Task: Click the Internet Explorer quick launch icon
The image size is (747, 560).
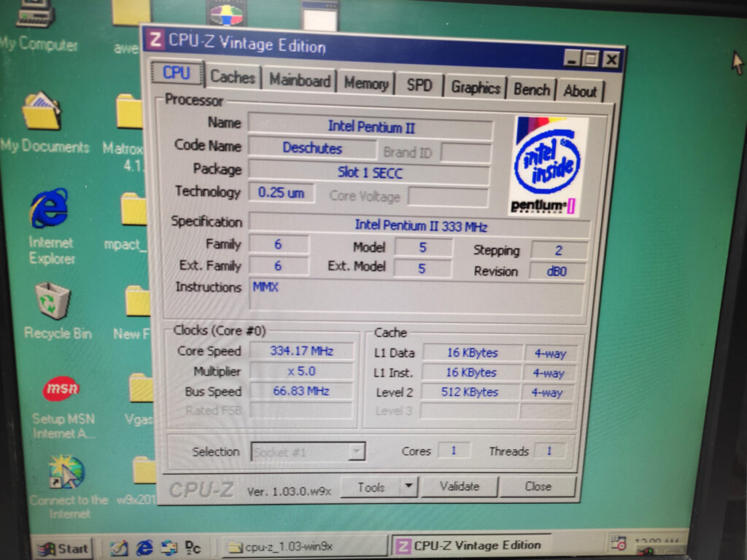Action: point(144,547)
